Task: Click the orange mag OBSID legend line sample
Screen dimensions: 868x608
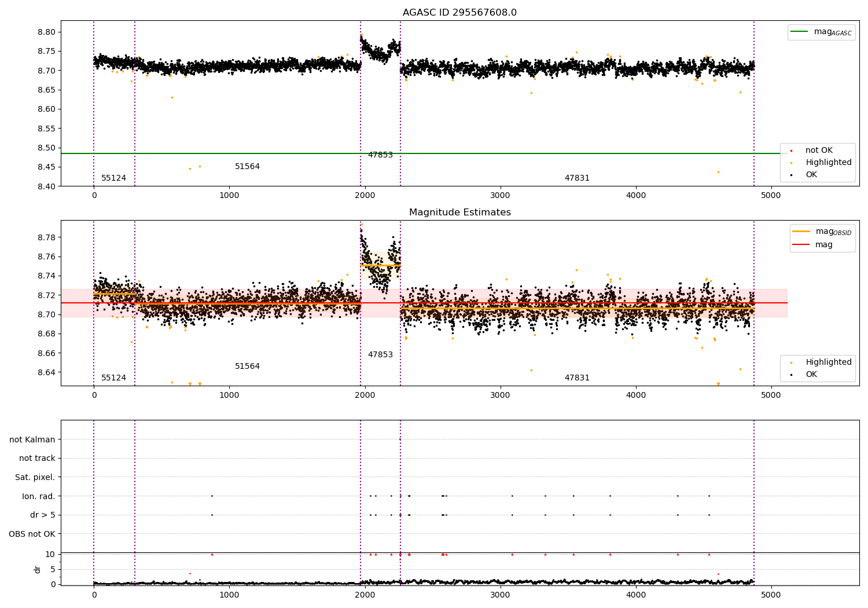Action: tap(801, 232)
